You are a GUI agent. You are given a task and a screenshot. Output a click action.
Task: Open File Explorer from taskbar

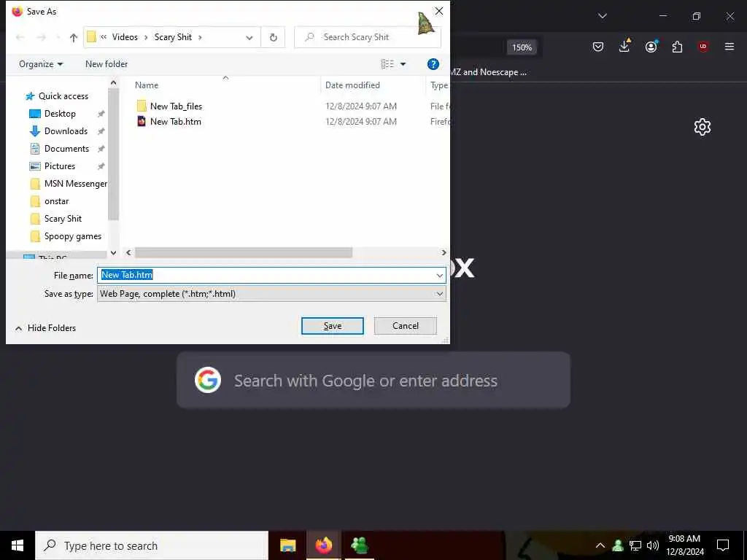(287, 545)
